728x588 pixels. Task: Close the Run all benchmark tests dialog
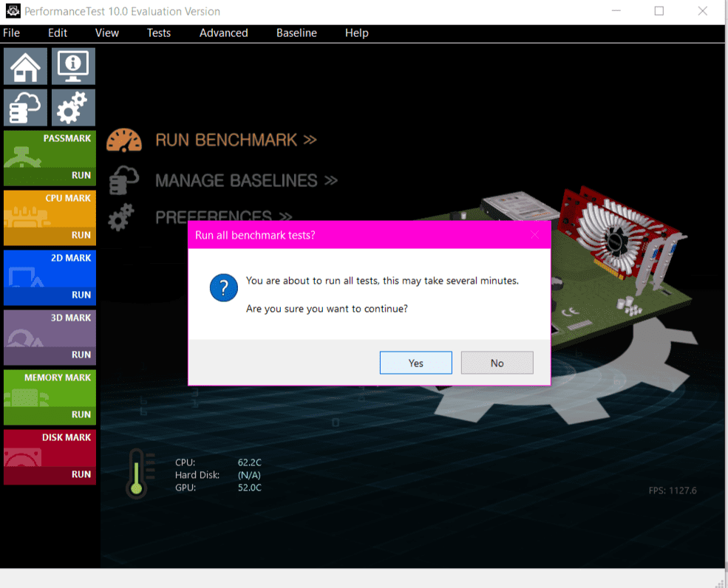(535, 235)
